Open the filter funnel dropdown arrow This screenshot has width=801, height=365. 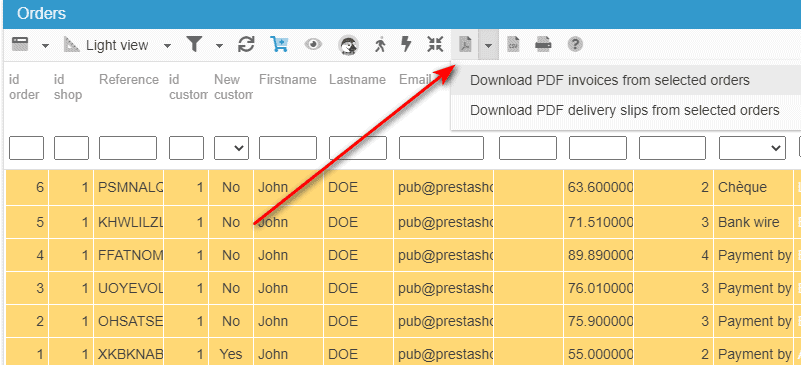click(219, 46)
